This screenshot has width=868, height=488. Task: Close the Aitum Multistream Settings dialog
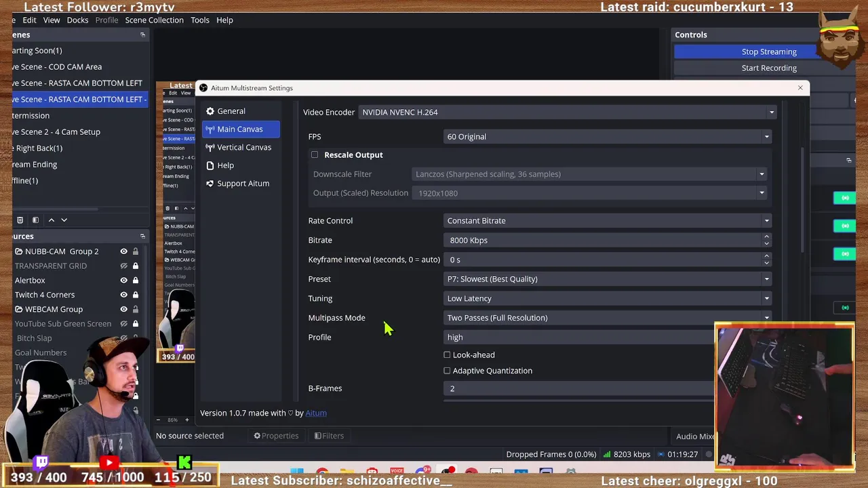800,88
